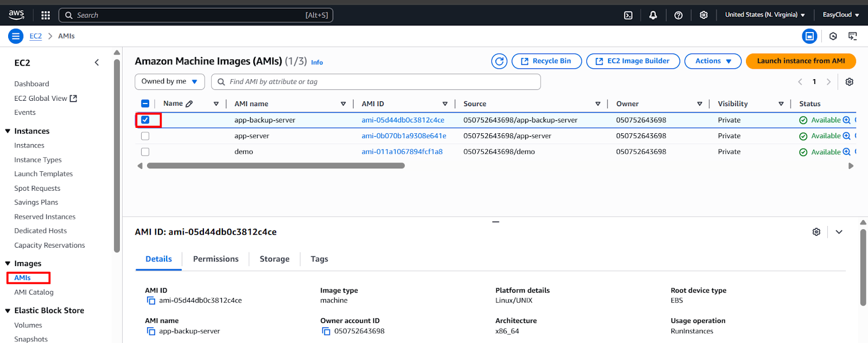This screenshot has height=343, width=868.
Task: Focus the top Search bar
Action: tap(196, 15)
